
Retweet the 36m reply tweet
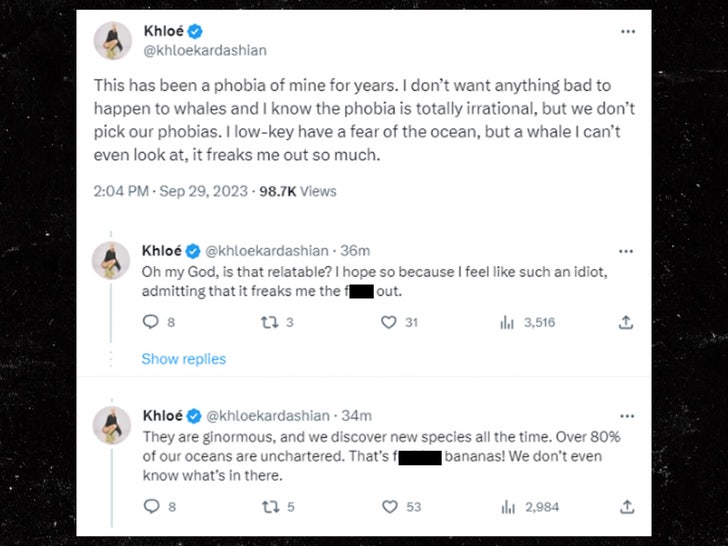coord(268,322)
